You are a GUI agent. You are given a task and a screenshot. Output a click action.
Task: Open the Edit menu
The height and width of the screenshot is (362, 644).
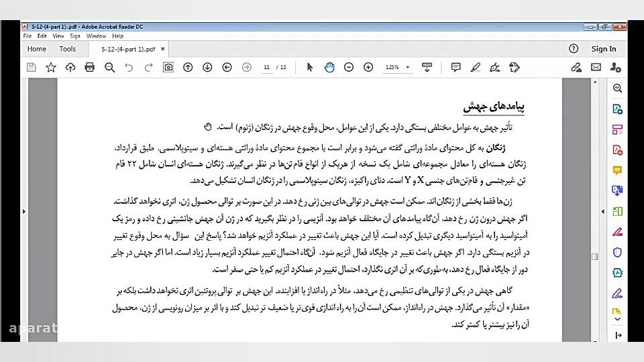coord(42,36)
